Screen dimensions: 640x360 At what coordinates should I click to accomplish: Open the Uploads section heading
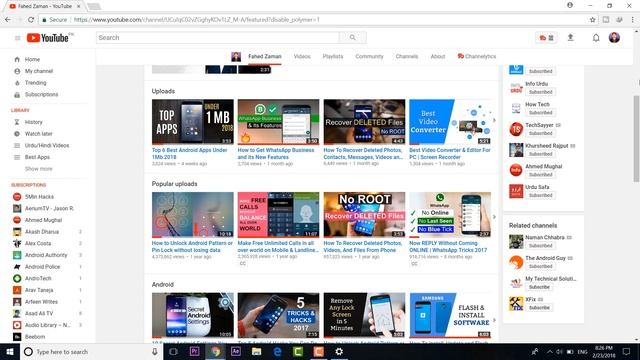[x=163, y=91]
